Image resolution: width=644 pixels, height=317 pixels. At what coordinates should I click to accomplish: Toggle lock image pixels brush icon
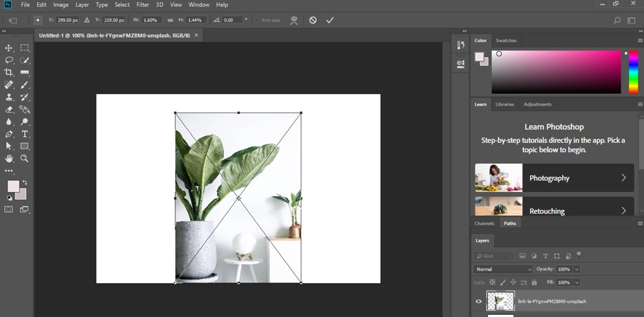point(503,282)
